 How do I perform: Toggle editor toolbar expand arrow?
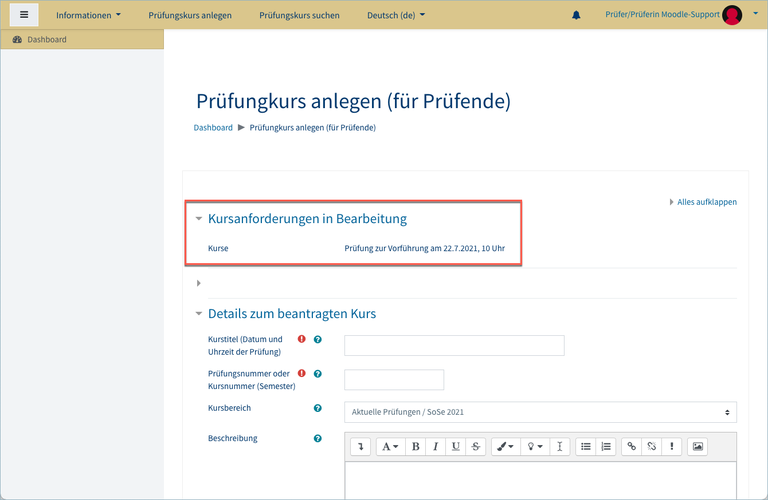point(360,446)
